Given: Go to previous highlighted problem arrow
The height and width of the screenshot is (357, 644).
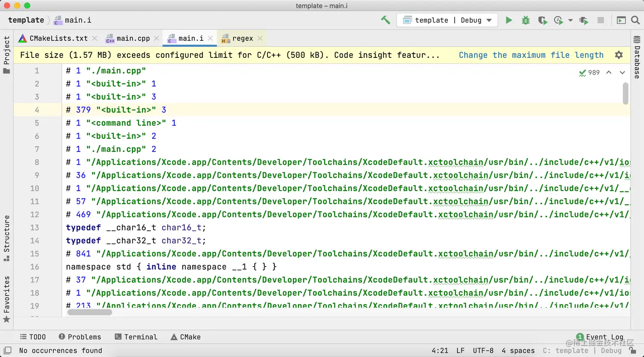Looking at the screenshot, I should tap(609, 73).
